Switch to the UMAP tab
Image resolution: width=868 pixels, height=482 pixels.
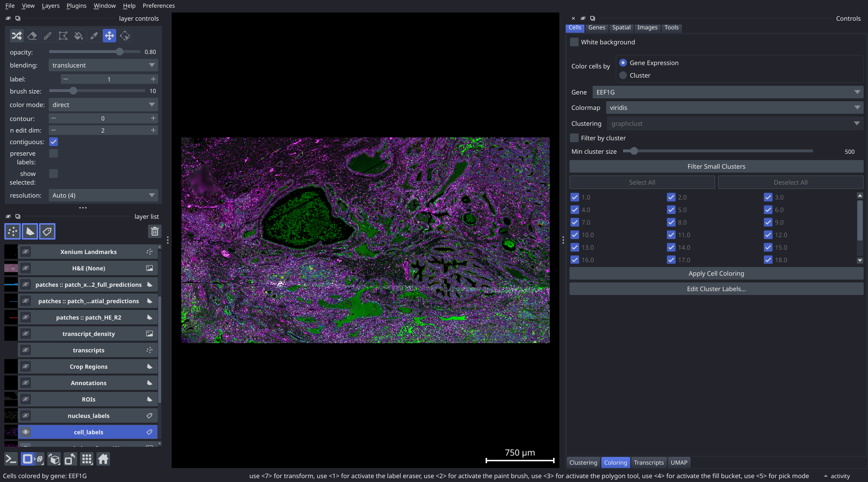(679, 463)
